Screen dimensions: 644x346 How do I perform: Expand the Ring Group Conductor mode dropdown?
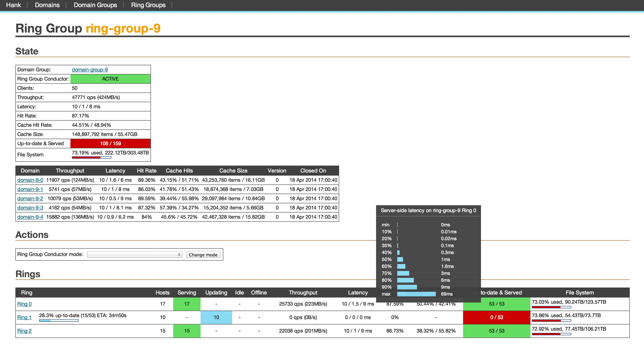[x=135, y=254]
